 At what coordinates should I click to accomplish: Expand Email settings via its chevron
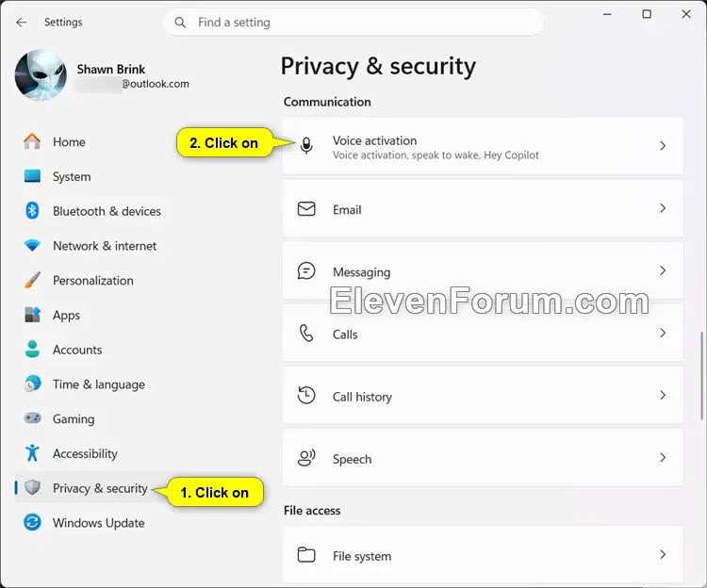click(x=663, y=208)
